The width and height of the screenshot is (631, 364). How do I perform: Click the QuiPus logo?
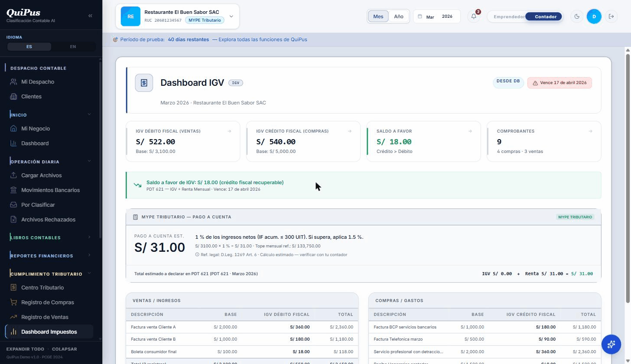23,13
